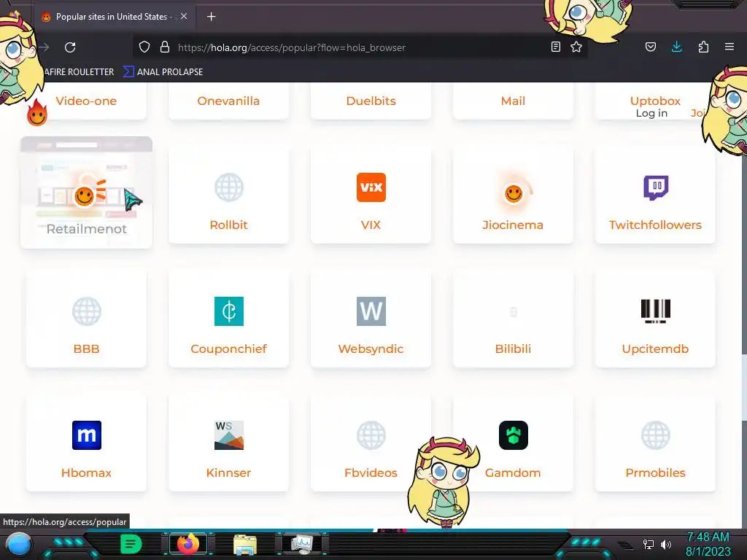Click the tracking protection shield icon
Image resolution: width=747 pixels, height=560 pixels.
pyautogui.click(x=144, y=47)
